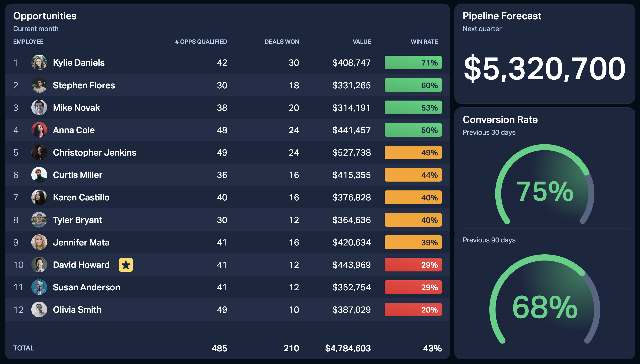
Task: Click the # Opps Qualified column header
Action: click(201, 42)
